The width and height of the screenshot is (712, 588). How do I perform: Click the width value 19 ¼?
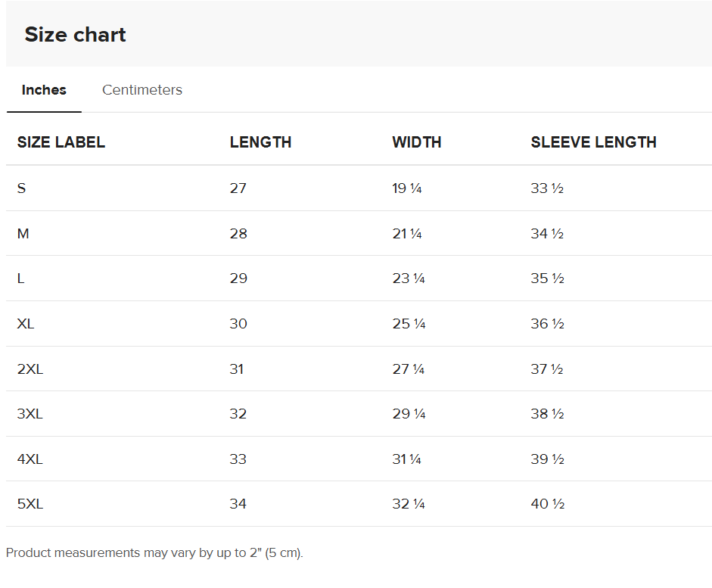point(407,188)
